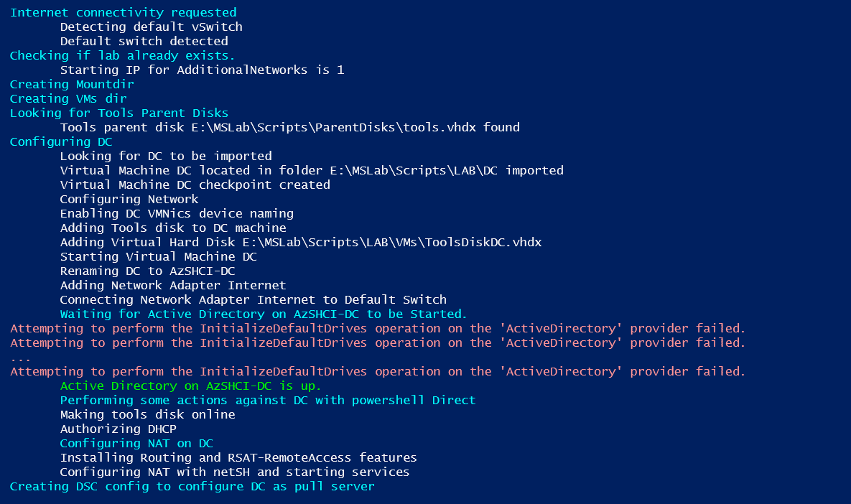The image size is (851, 504).
Task: Click the 'Checking if lab already exists.' line
Action: pyautogui.click(x=123, y=55)
